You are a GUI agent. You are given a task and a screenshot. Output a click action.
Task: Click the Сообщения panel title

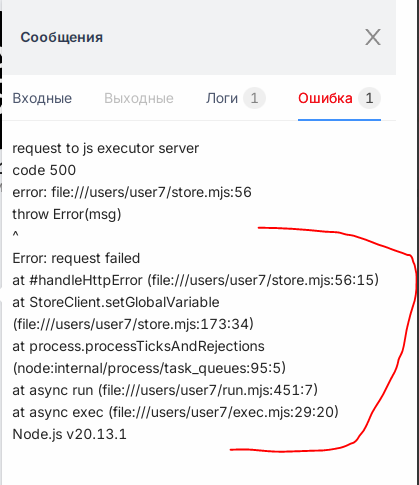(x=62, y=37)
